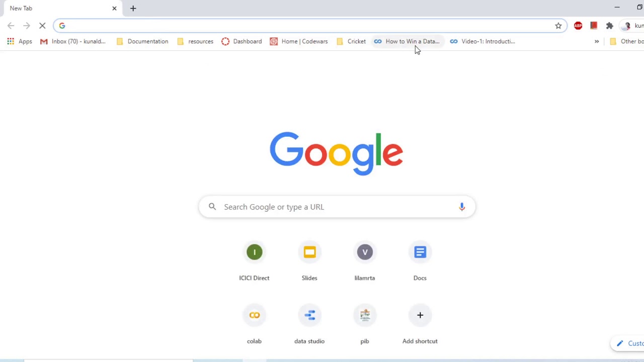Open the resources bookmark folder
Image resolution: width=644 pixels, height=362 pixels.
click(195, 41)
